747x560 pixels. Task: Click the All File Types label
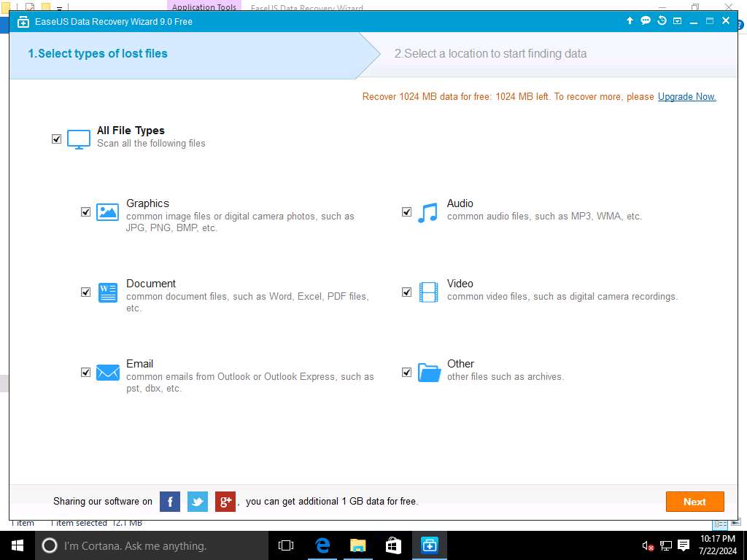[131, 131]
